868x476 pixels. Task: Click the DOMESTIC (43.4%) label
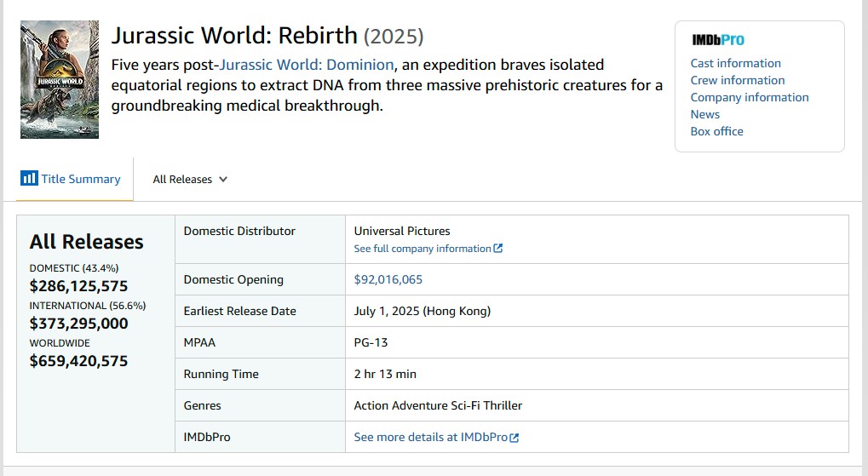[74, 268]
